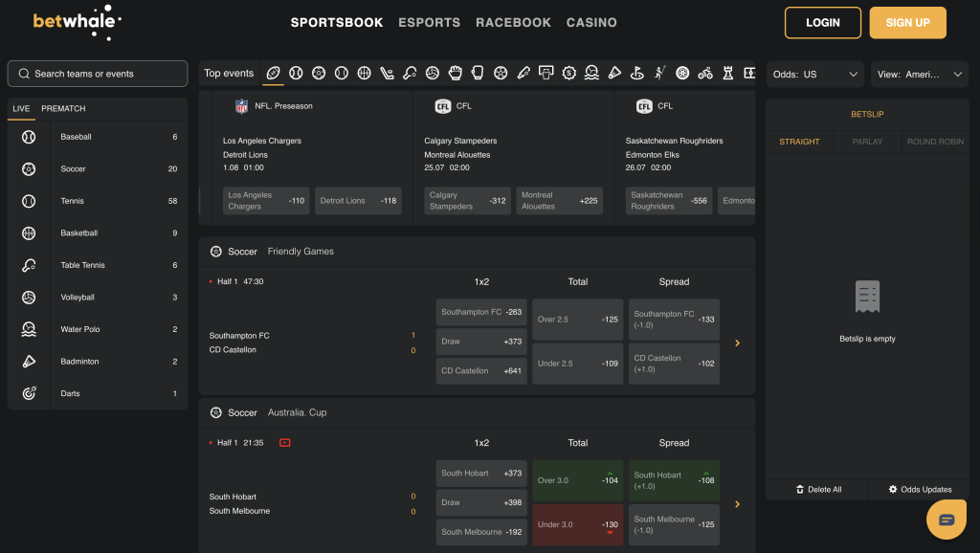Open live chat bubble icon
Screen dimensions: 980x553
(947, 520)
